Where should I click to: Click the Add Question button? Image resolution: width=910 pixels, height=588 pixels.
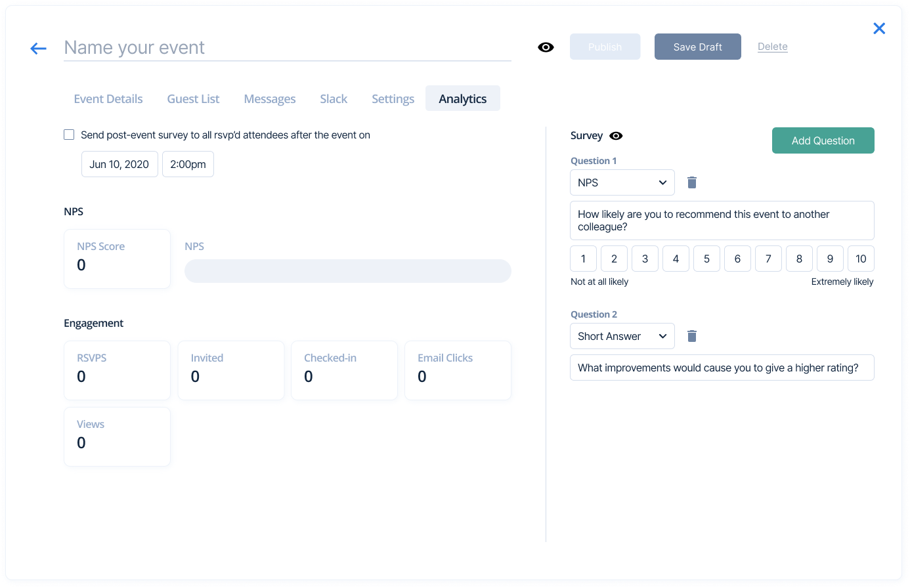coord(823,140)
